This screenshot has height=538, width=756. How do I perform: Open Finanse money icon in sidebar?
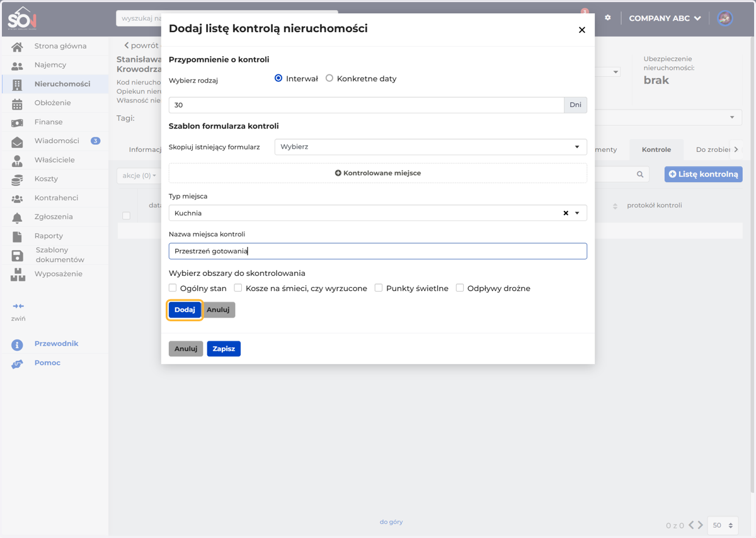(x=17, y=122)
